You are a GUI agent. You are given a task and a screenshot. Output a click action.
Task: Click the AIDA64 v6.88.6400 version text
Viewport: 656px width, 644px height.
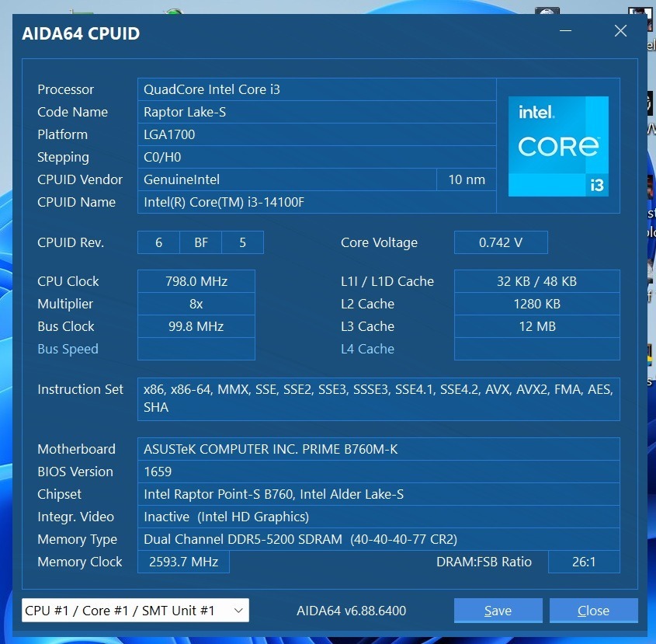(352, 611)
